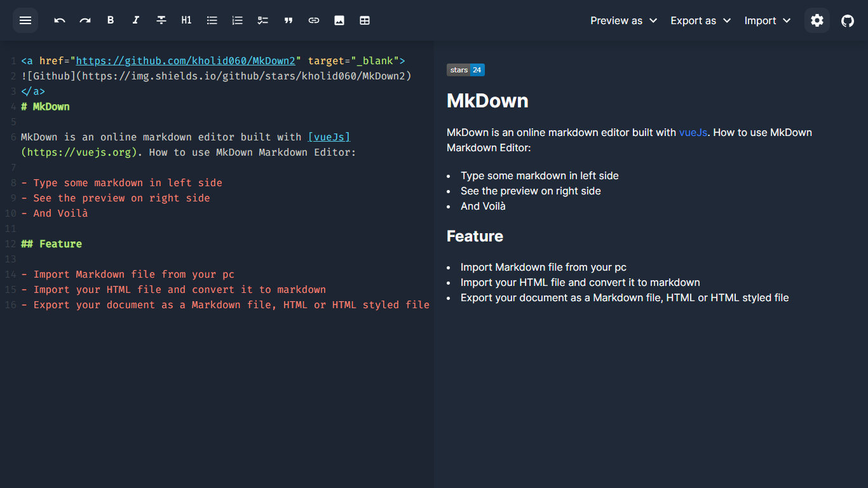Insert an H1 heading

187,20
